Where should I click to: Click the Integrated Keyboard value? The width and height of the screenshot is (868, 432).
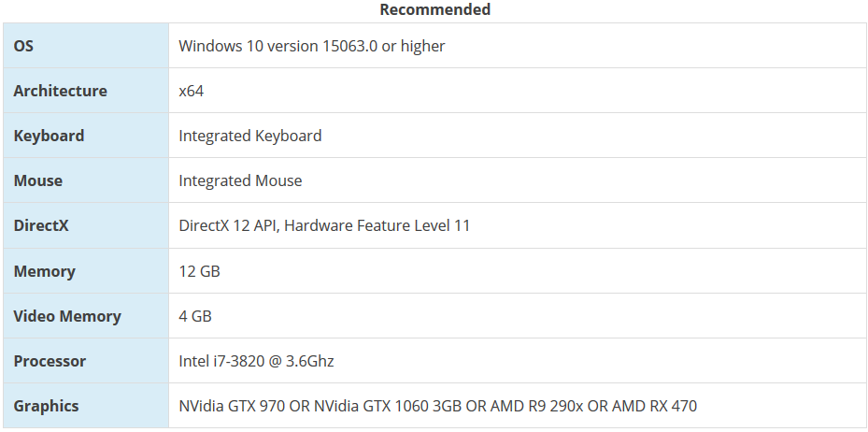point(249,136)
